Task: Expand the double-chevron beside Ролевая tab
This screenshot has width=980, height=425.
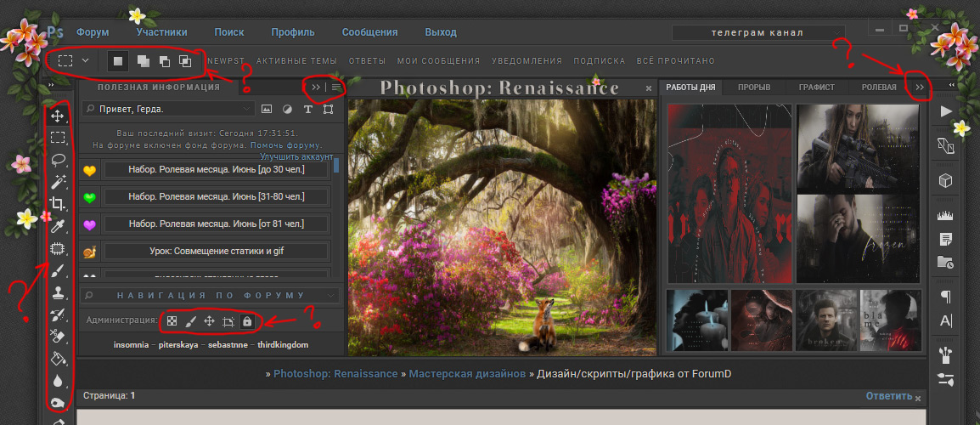Action: pos(918,88)
